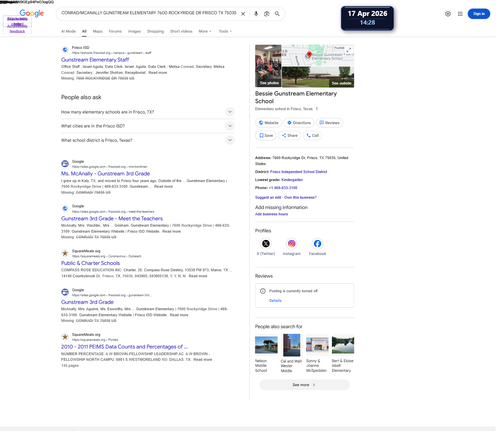Open Google apps grid icon

point(460,14)
